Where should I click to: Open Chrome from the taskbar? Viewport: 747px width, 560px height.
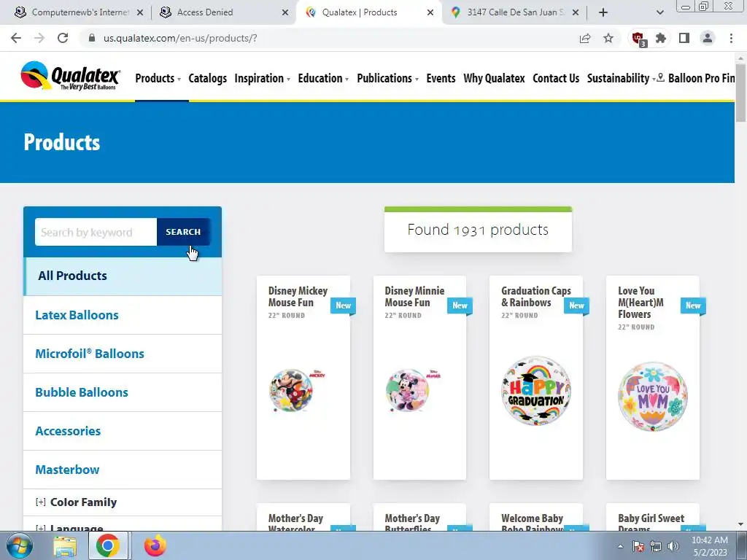(x=108, y=545)
